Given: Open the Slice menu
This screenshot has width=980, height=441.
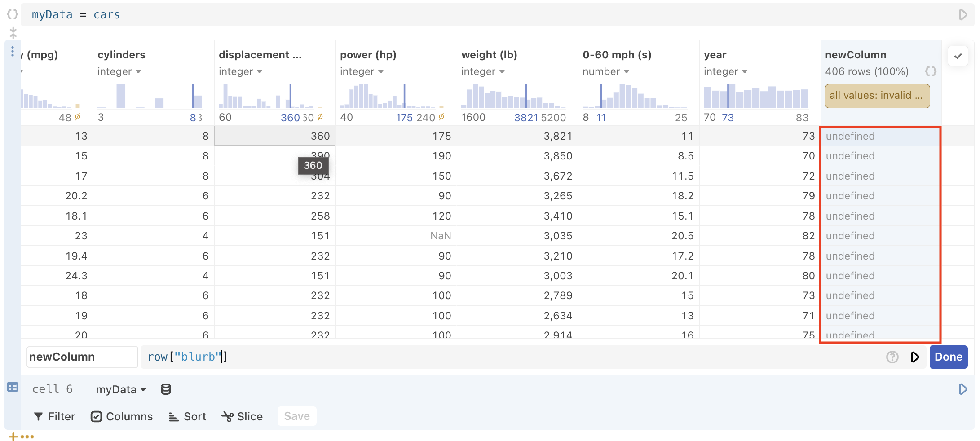Looking at the screenshot, I should pos(242,416).
